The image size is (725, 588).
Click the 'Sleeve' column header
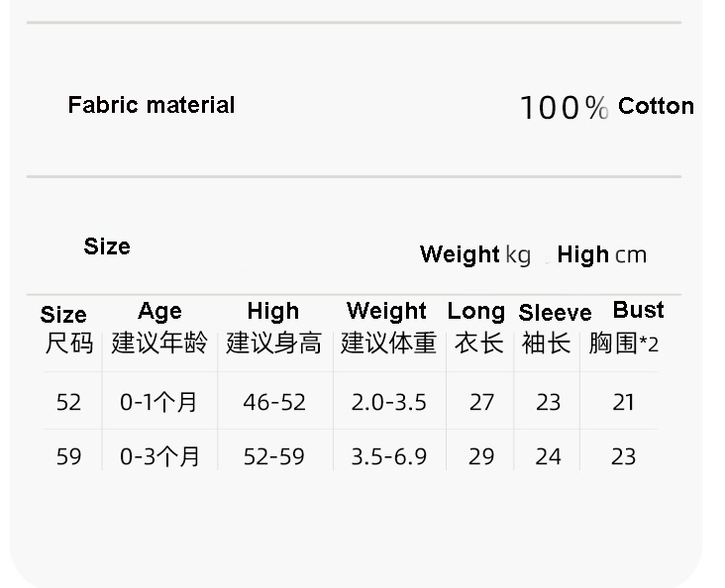coord(555,313)
